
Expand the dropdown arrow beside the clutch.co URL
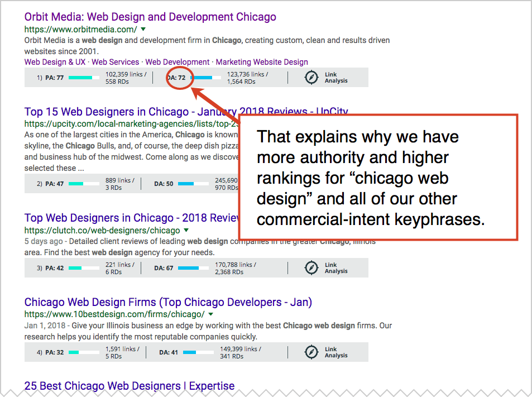(x=186, y=230)
